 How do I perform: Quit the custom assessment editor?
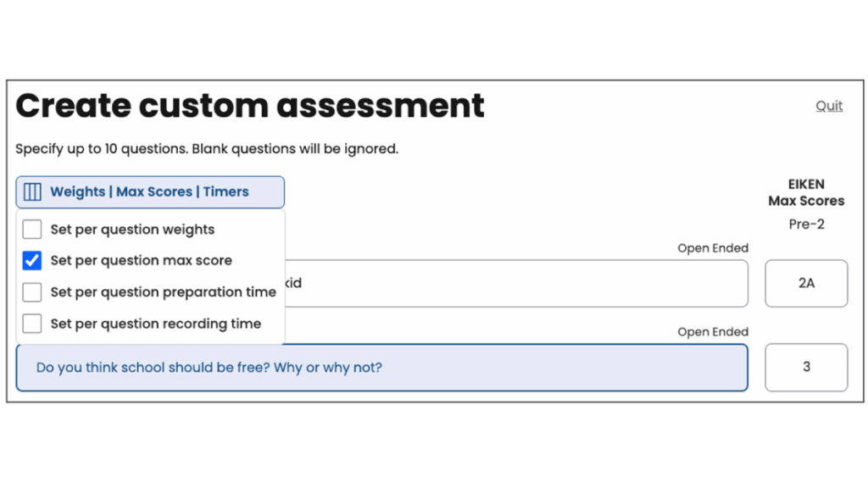click(x=829, y=106)
